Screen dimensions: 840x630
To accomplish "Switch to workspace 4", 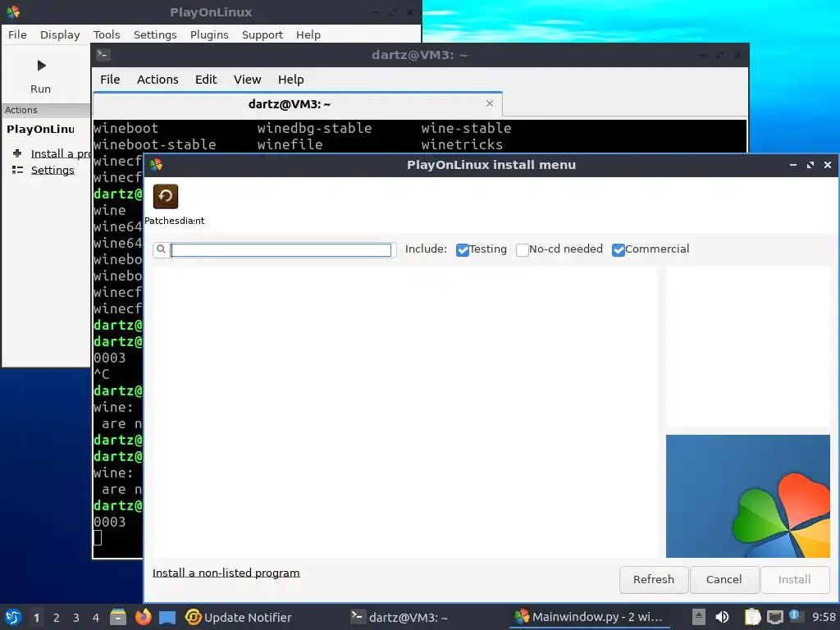I will pos(96,618).
